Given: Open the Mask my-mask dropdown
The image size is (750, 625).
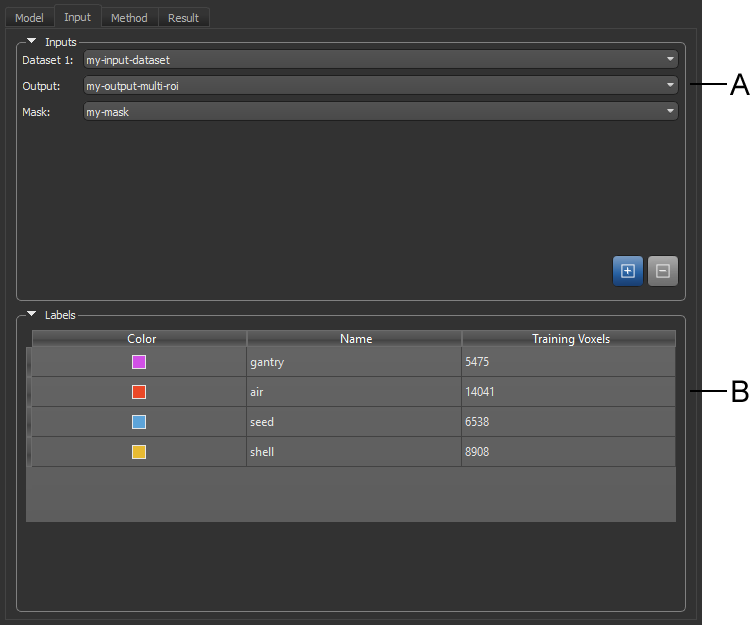Looking at the screenshot, I should point(380,112).
